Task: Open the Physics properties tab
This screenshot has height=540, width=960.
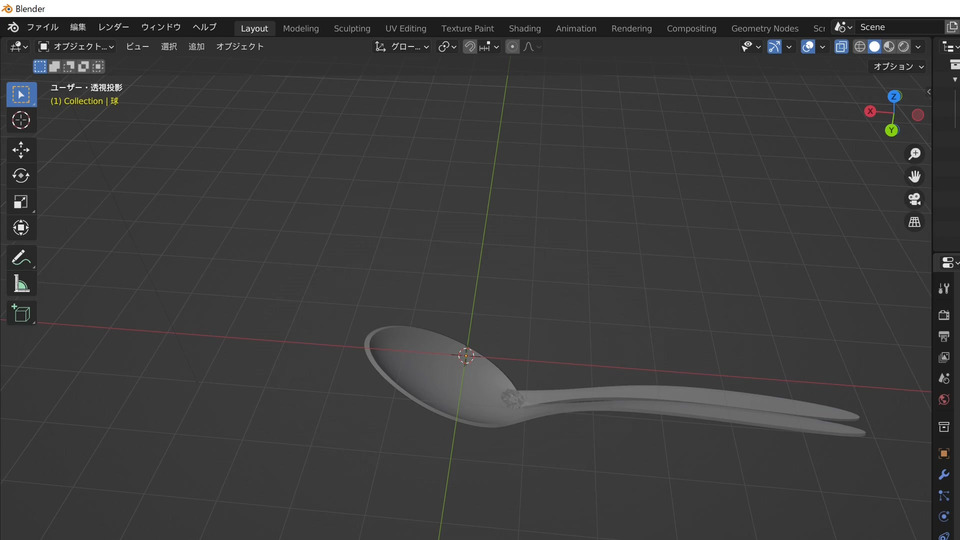Action: pos(944,517)
